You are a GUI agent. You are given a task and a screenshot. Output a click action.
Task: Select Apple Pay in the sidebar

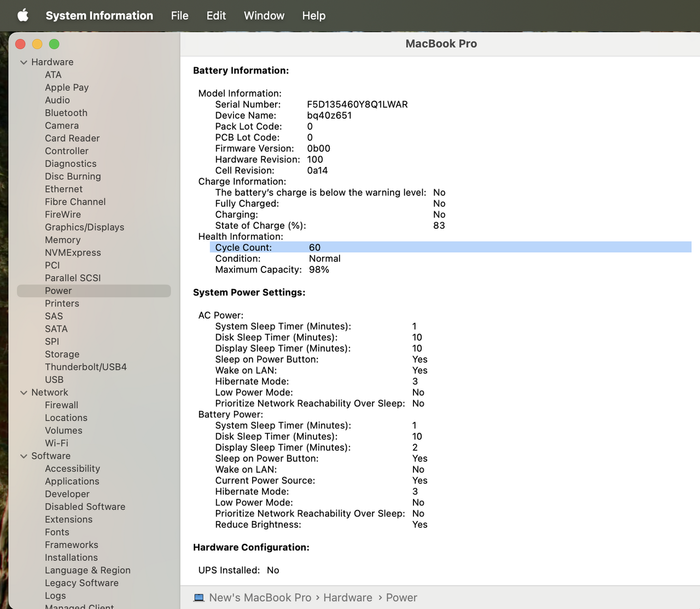pos(67,88)
